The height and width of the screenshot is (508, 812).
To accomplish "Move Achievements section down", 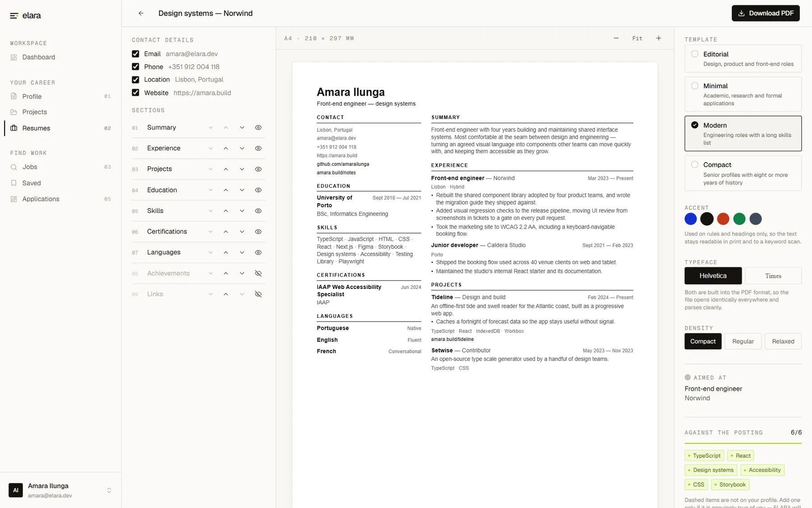I will tap(242, 273).
